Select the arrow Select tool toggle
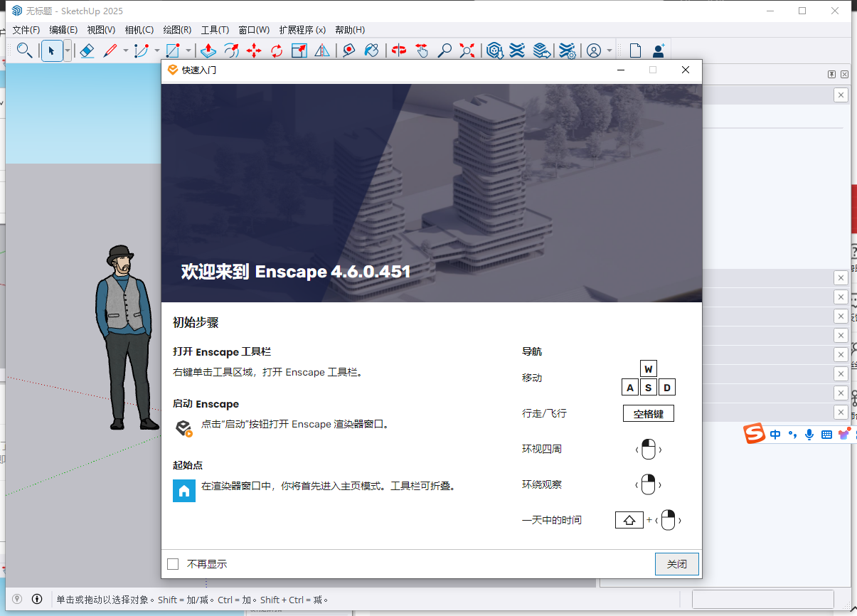The image size is (857, 616). pyautogui.click(x=52, y=51)
